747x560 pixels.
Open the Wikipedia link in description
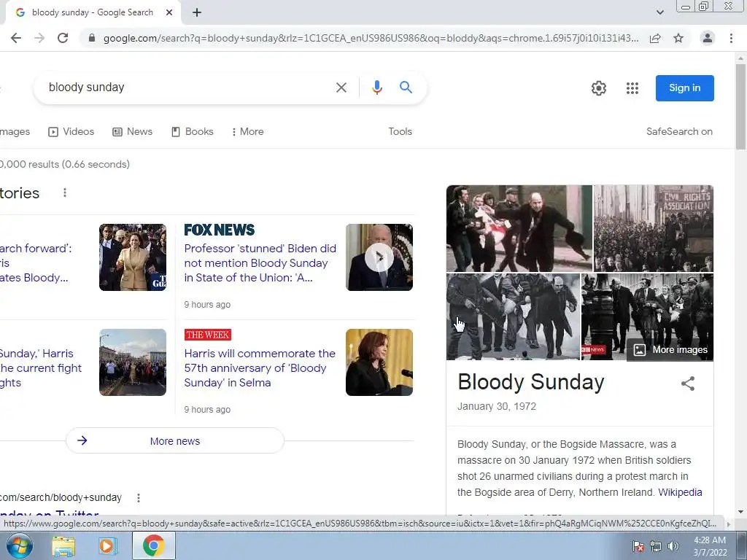point(680,492)
